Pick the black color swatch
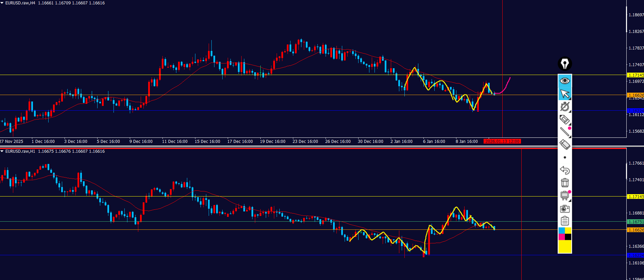Screen dimensions: 644x280 [568, 237]
